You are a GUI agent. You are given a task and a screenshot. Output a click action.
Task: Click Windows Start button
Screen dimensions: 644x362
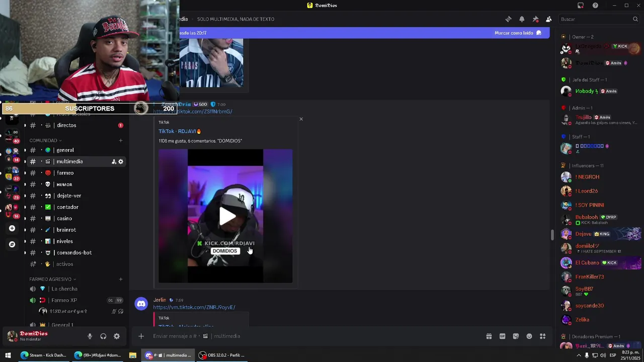click(x=8, y=355)
